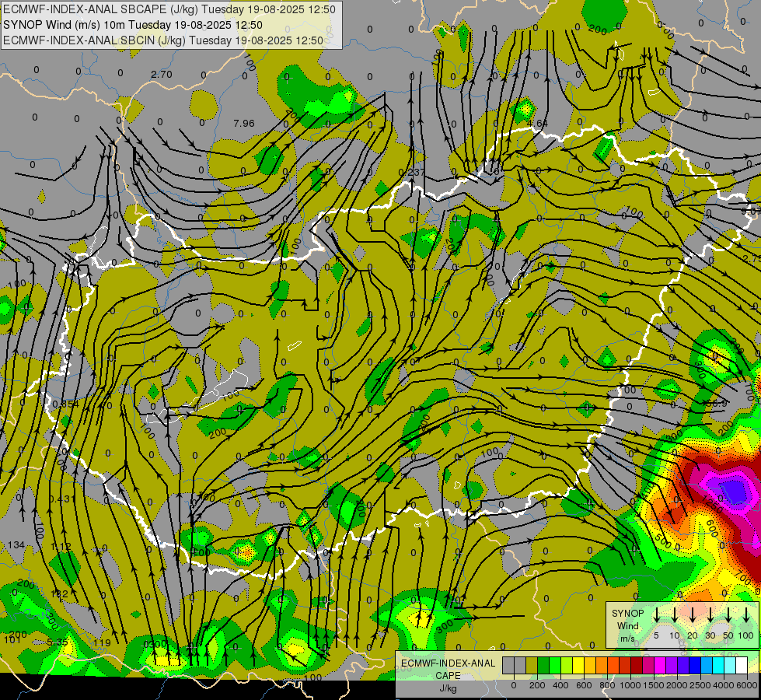Click the wind arrow above 5 m/s
Image resolution: width=761 pixels, height=700 pixels.
656,614
